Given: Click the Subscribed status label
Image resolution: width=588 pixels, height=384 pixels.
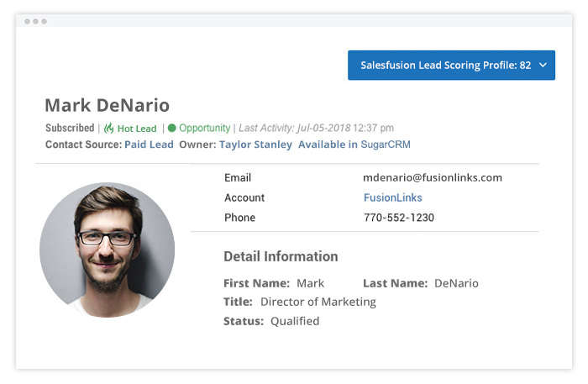Looking at the screenshot, I should [x=70, y=128].
